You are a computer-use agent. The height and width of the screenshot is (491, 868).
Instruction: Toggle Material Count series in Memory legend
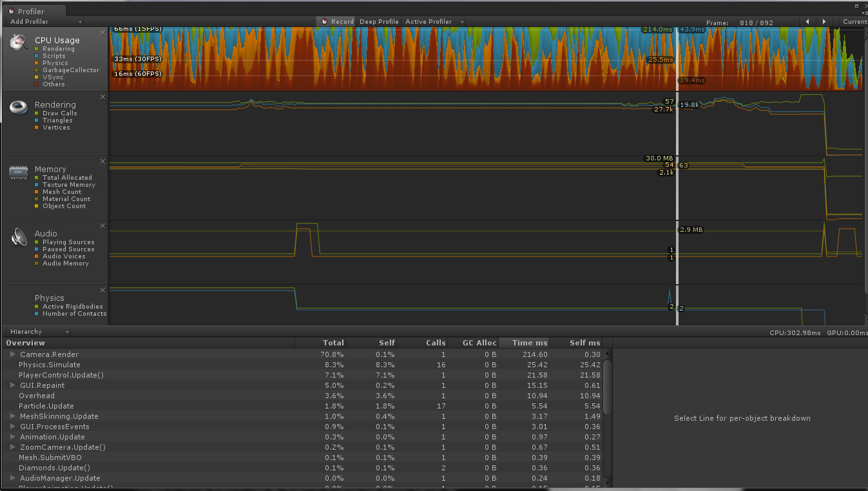point(37,199)
